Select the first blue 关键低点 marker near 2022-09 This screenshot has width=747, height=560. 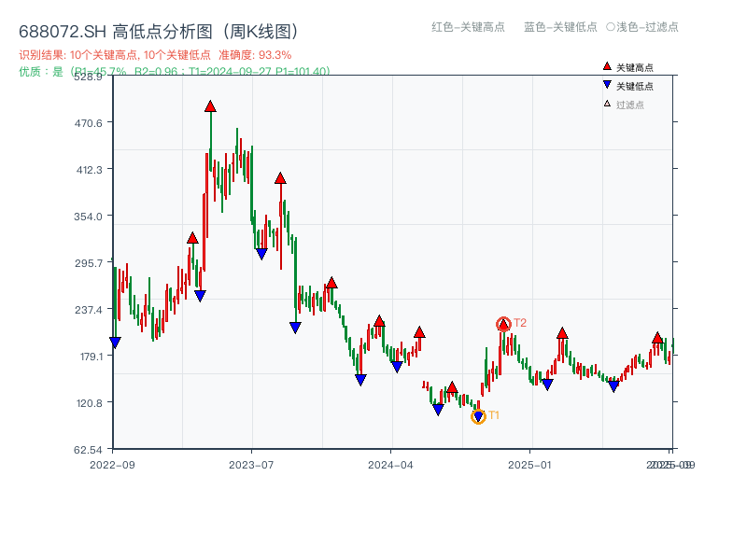[x=116, y=342]
